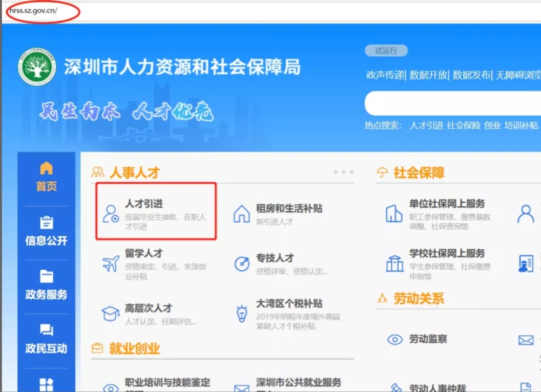Click the 人才引进 person-plus icon
The width and height of the screenshot is (541, 392).
pyautogui.click(x=110, y=214)
